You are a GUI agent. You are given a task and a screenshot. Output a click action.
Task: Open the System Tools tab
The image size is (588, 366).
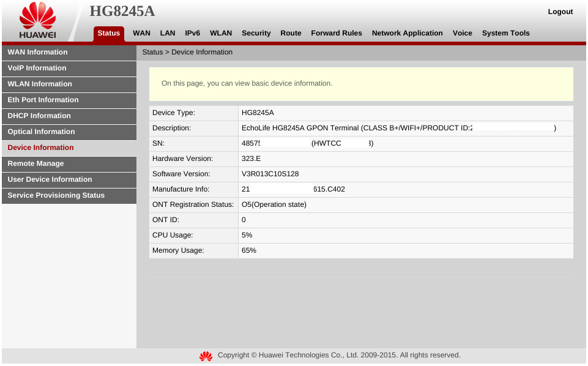pos(505,33)
